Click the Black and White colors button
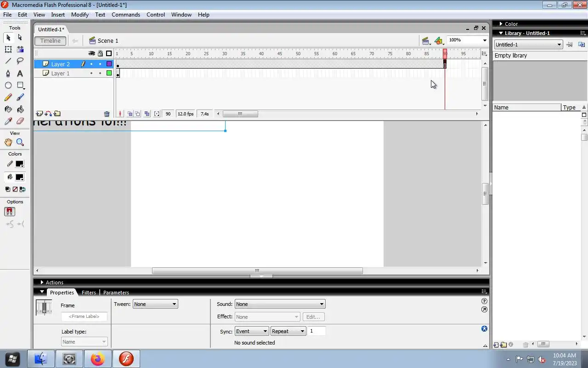This screenshot has width=588, height=368. [x=8, y=189]
